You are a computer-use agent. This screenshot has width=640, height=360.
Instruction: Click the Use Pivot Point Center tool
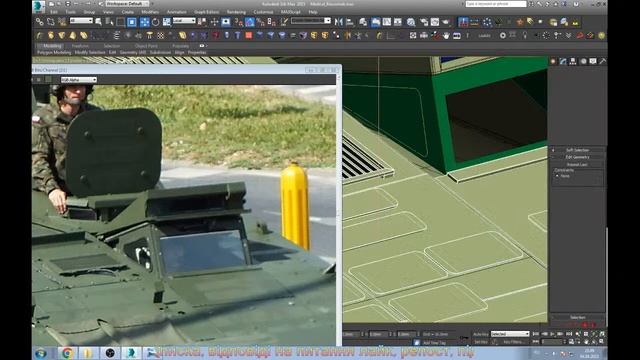pyautogui.click(x=202, y=22)
